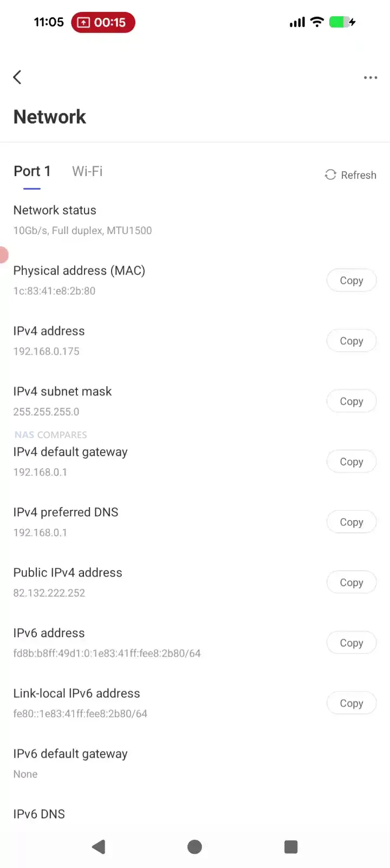Select the Port 1 tab
390x868 pixels.
(32, 171)
